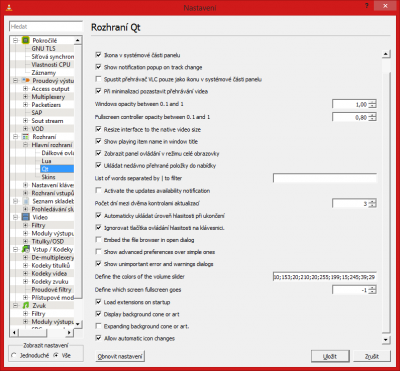Viewport: 400px width, 371px height.
Task: Expand the Access output tree node
Action: (x=25, y=89)
